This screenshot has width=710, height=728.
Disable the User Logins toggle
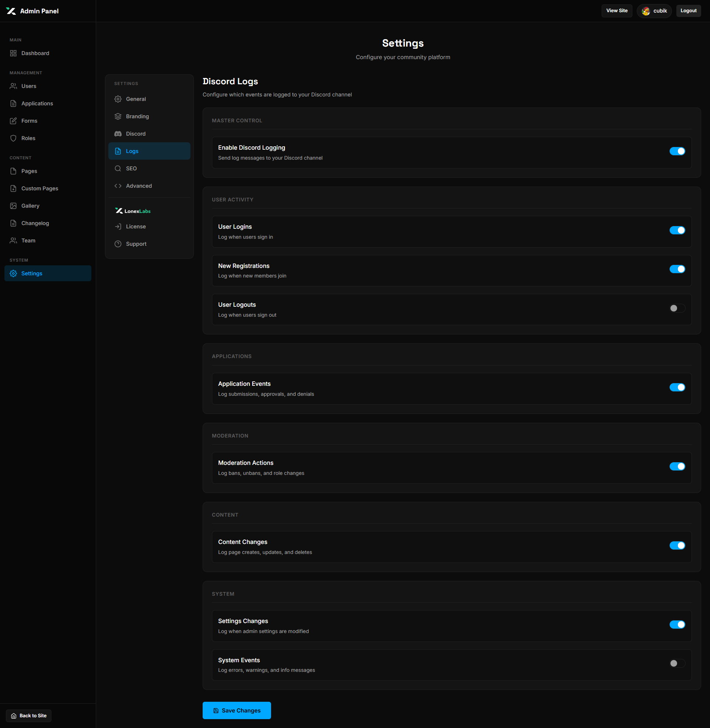(677, 230)
